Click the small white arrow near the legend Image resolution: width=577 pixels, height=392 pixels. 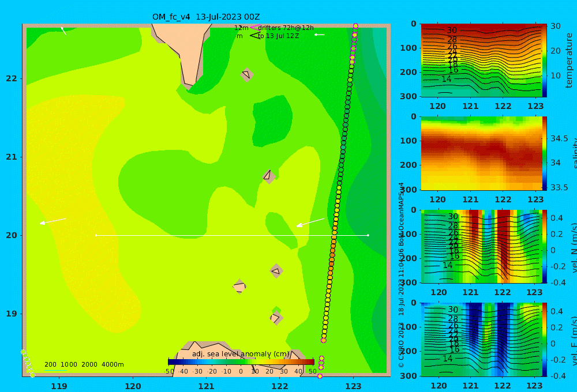coord(319,35)
